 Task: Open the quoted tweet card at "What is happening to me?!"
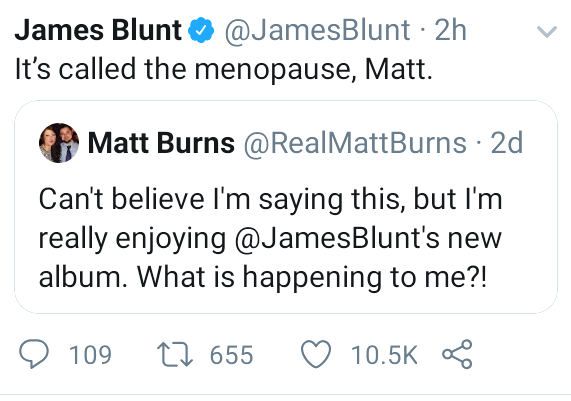click(311, 277)
